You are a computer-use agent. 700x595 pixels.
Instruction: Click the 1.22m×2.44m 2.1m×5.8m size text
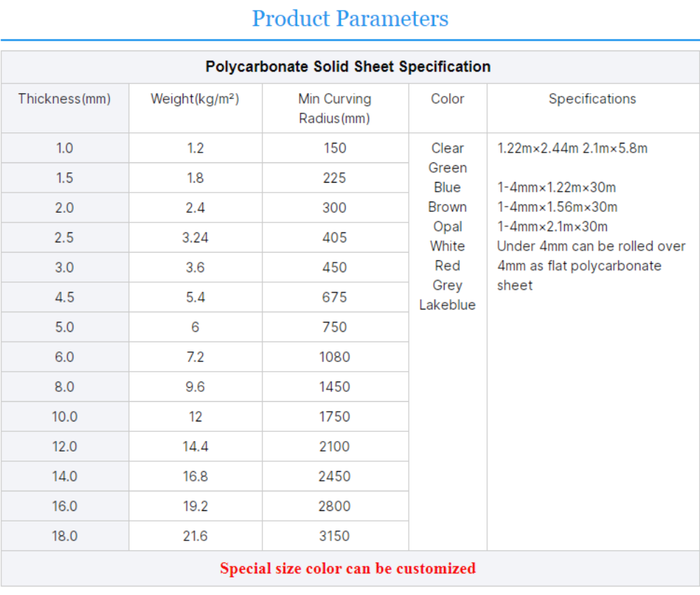click(x=573, y=148)
